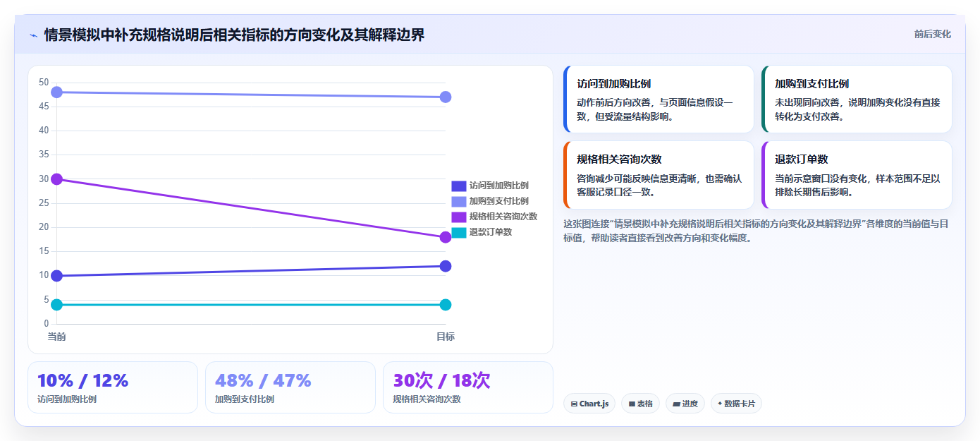Select the Chart.js tag chip
Screen dimensions: 980x441
click(589, 404)
